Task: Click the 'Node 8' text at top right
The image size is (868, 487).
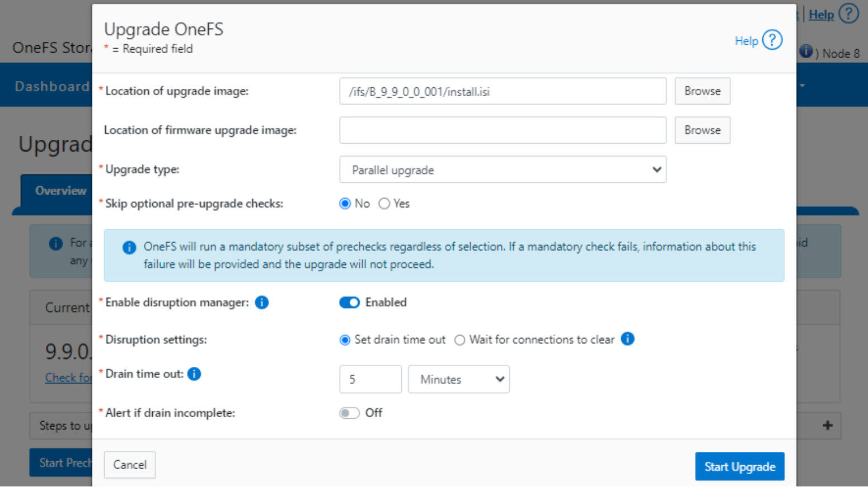Action: pyautogui.click(x=841, y=54)
